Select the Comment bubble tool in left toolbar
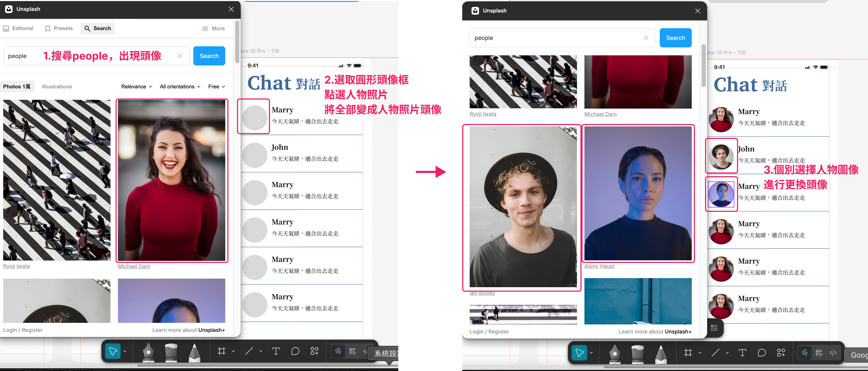The image size is (868, 371). click(x=295, y=351)
